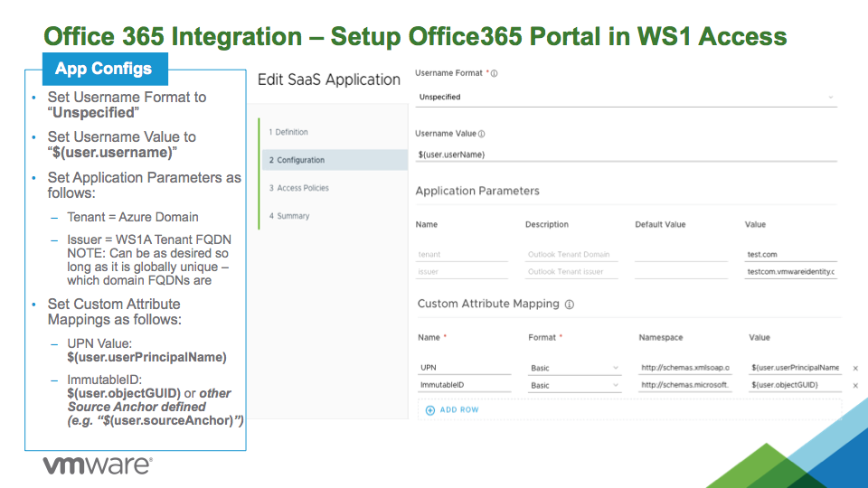Click the Username Format label text
The width and height of the screenshot is (868, 488).
pyautogui.click(x=449, y=73)
